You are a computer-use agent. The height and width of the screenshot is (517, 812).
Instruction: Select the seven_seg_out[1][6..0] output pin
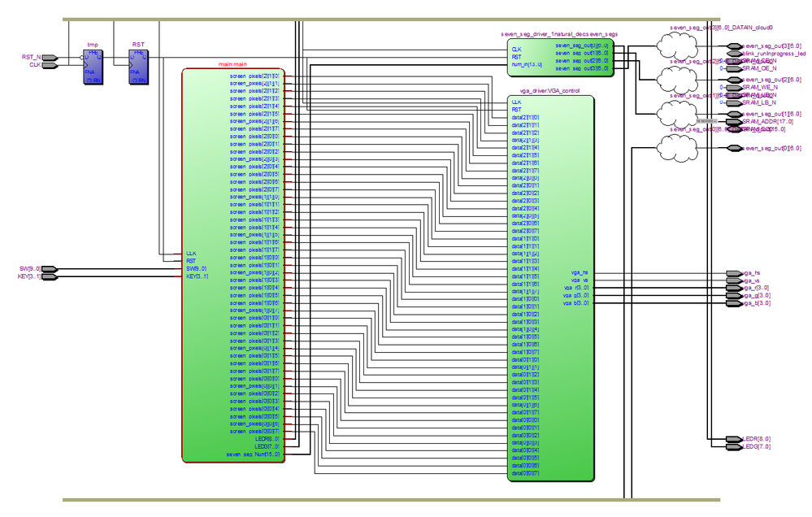[x=734, y=115]
